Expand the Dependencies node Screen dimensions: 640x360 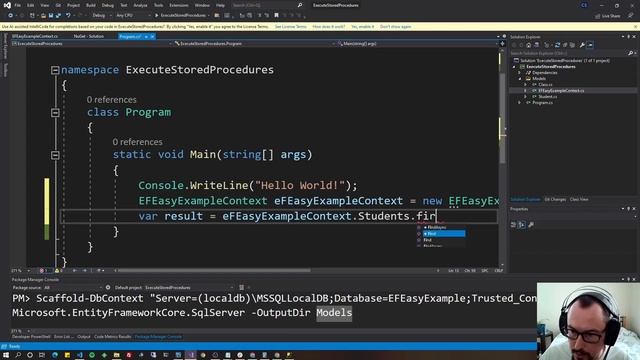coord(520,73)
